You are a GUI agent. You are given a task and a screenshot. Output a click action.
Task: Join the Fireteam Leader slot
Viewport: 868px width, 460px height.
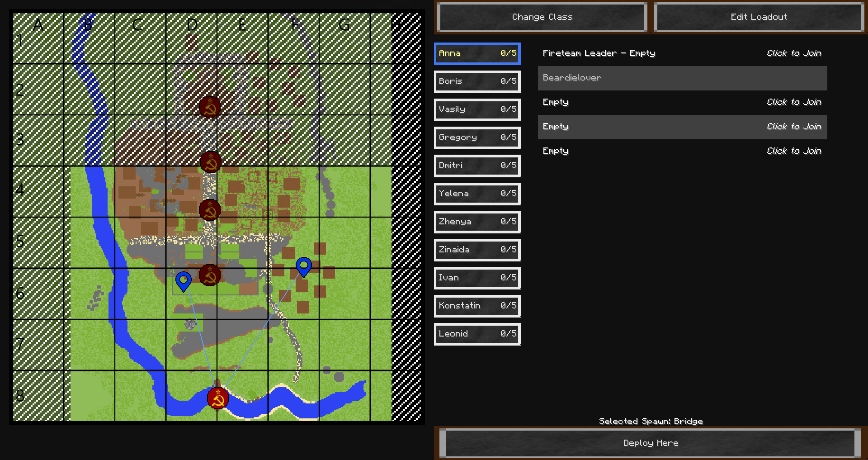click(682, 53)
